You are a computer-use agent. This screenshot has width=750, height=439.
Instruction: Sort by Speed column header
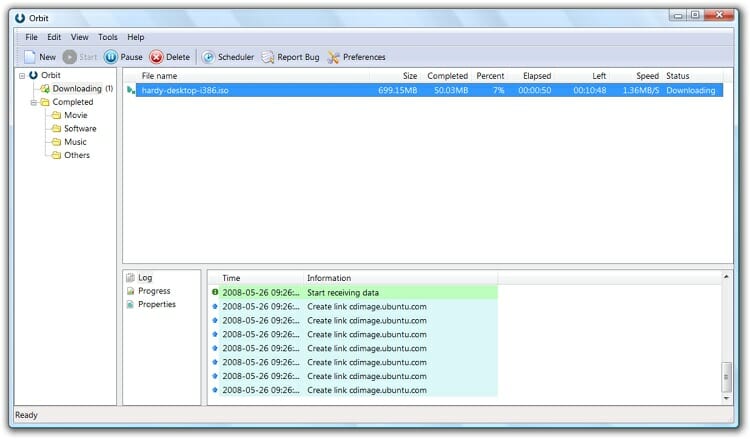click(x=648, y=76)
